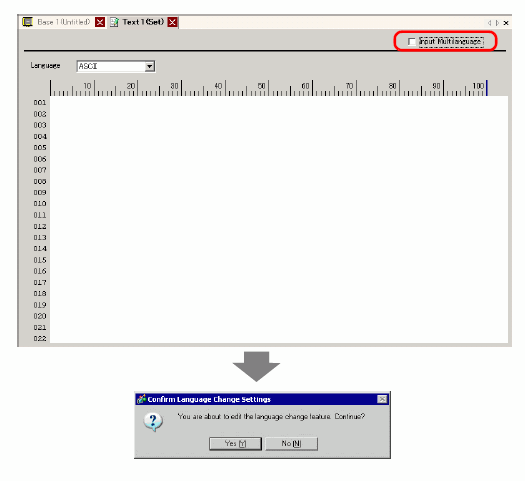Click the Base 1 (Untitled) screen icon

[x=27, y=22]
